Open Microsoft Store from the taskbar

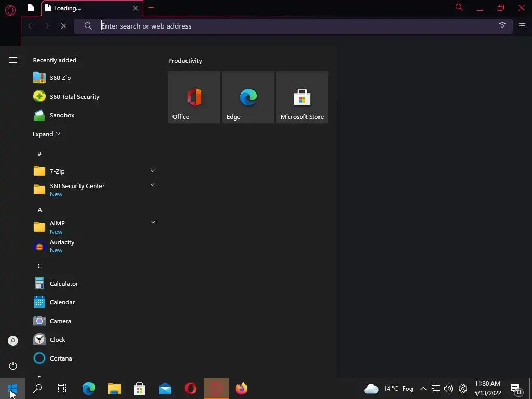click(x=139, y=389)
